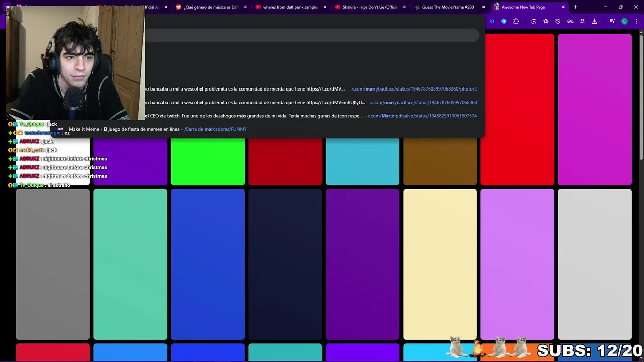Open a new tab with the plus button

[575, 7]
